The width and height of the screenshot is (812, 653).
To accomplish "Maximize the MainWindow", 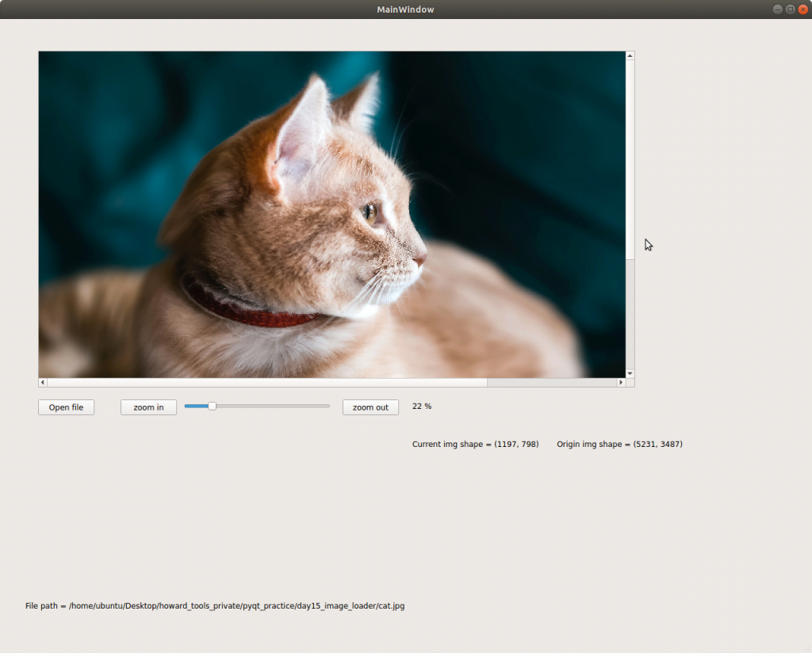I will click(x=790, y=10).
